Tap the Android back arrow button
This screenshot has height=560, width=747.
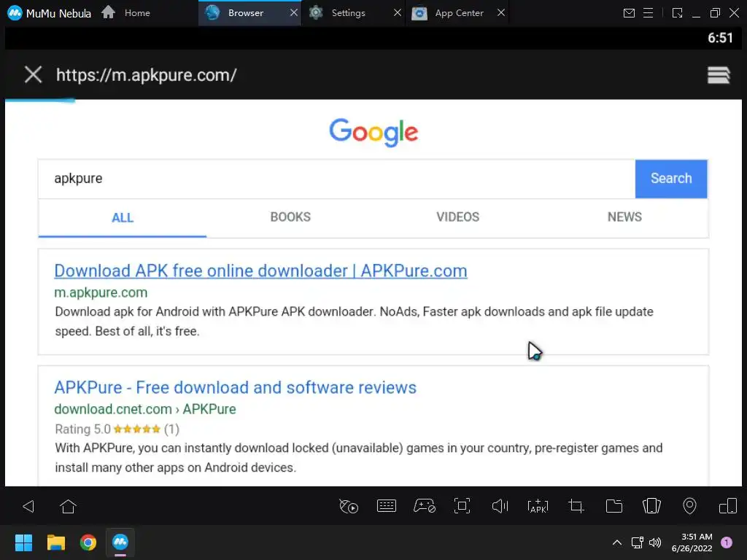click(x=28, y=506)
